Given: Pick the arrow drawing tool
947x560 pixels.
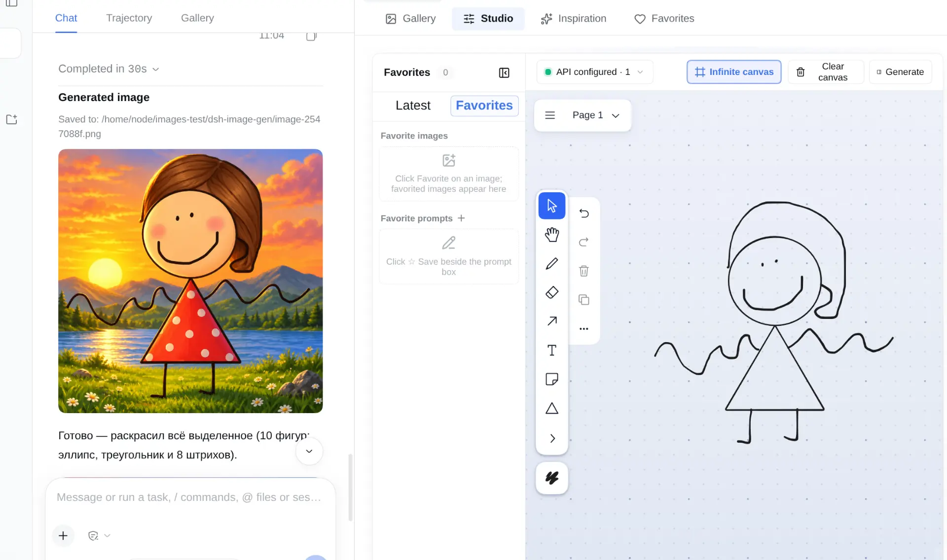Looking at the screenshot, I should [x=552, y=321].
